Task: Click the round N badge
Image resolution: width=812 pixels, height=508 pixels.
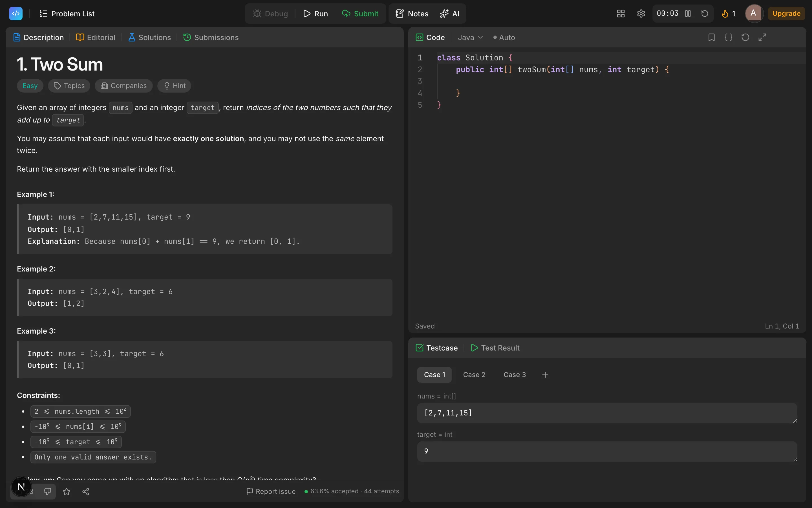Action: click(21, 487)
